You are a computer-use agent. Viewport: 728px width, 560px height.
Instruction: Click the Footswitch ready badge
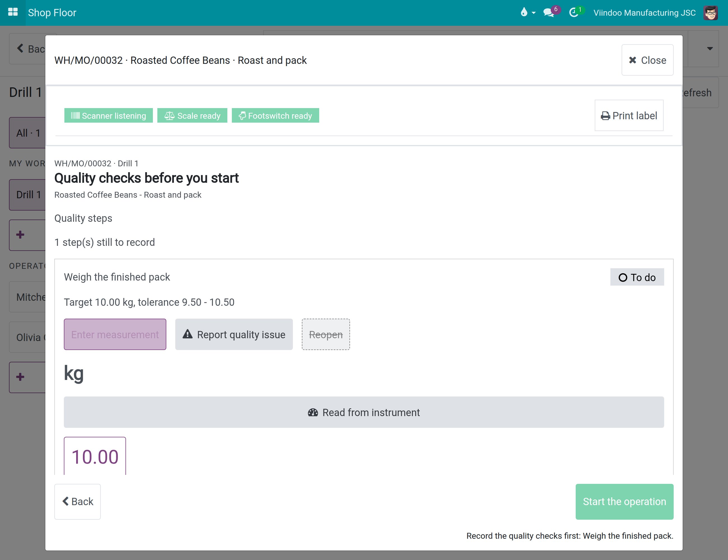[275, 115]
